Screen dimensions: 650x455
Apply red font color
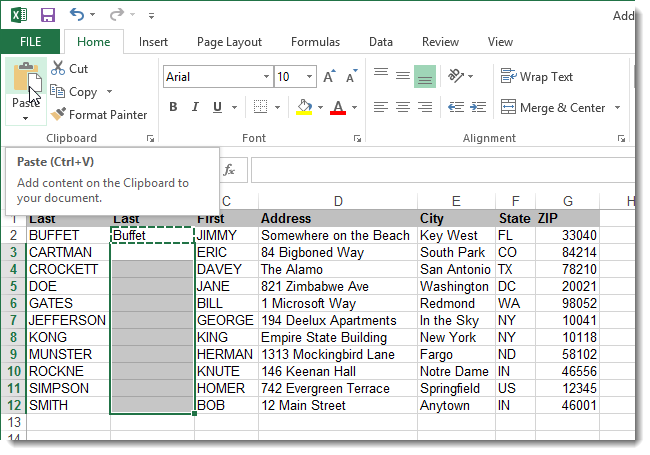pyautogui.click(x=338, y=107)
